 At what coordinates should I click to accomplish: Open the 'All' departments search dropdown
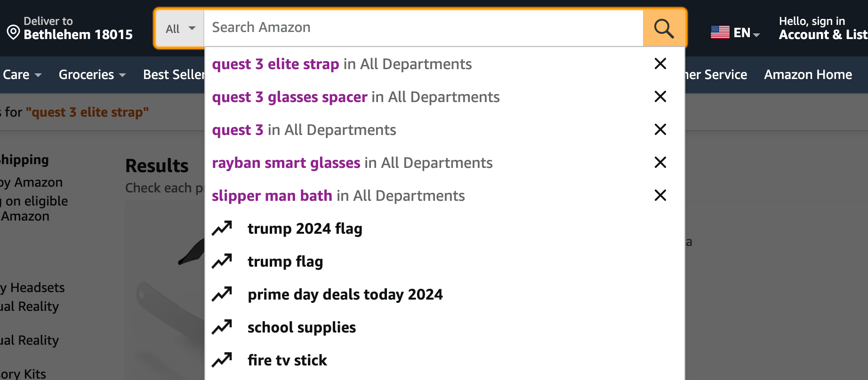180,29
